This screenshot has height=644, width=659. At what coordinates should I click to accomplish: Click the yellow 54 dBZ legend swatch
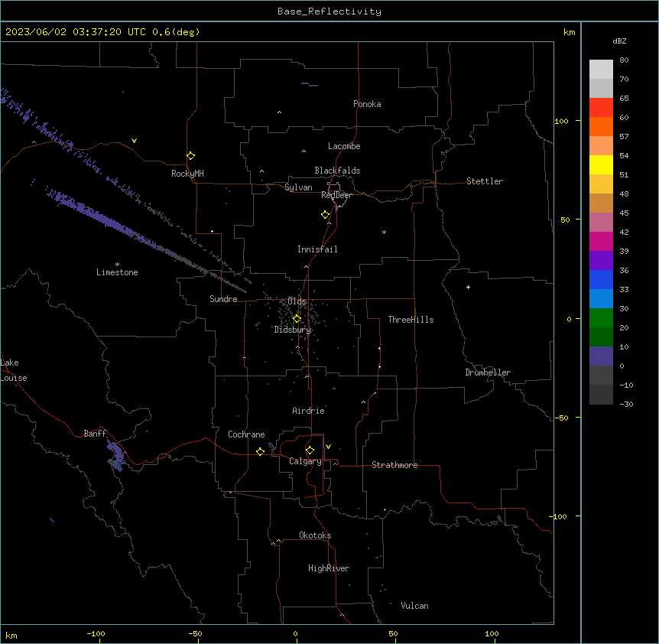coord(601,164)
